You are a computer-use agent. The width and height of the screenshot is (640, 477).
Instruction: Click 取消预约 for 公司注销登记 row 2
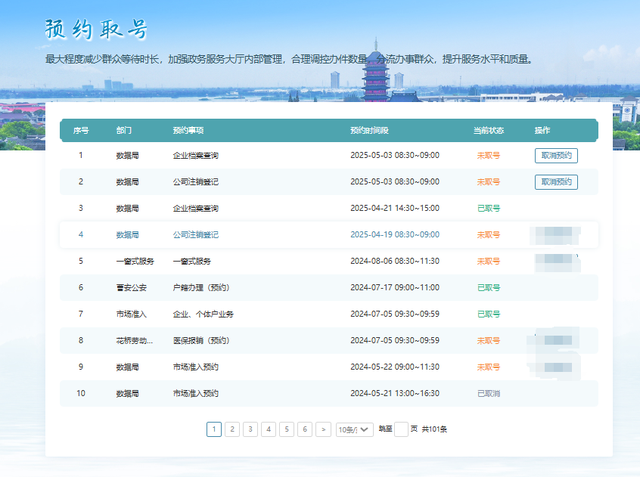pos(556,182)
